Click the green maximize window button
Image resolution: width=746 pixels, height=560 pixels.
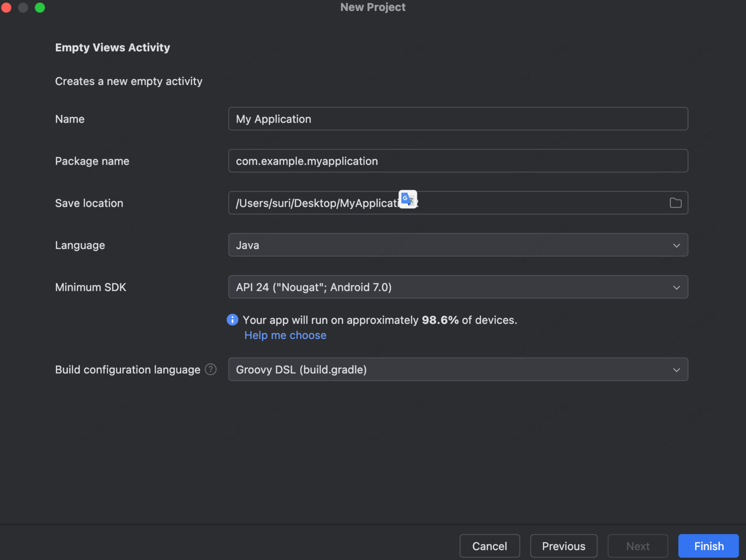tap(40, 7)
